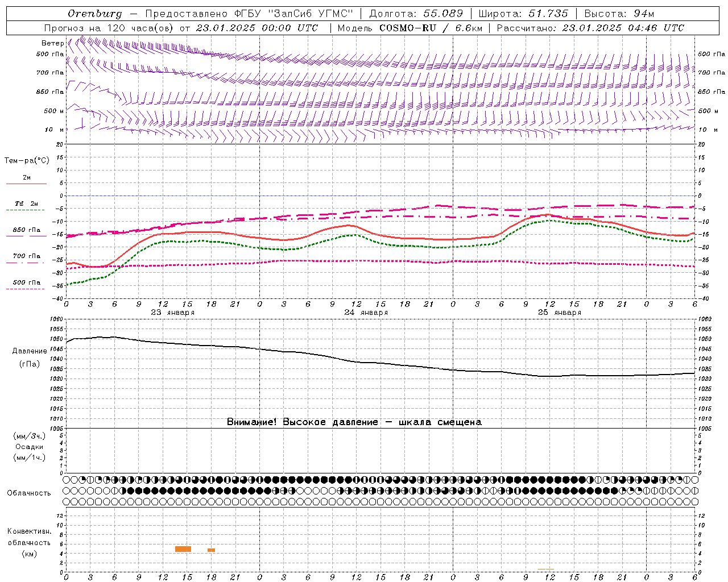The width and height of the screenshot is (728, 582).
Task: Click the Давление axis title
Action: pos(30,351)
